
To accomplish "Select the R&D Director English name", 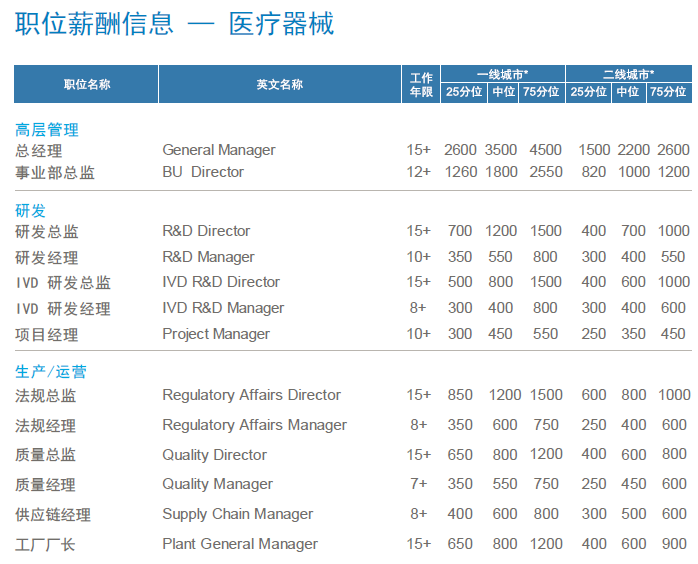I will tap(206, 231).
